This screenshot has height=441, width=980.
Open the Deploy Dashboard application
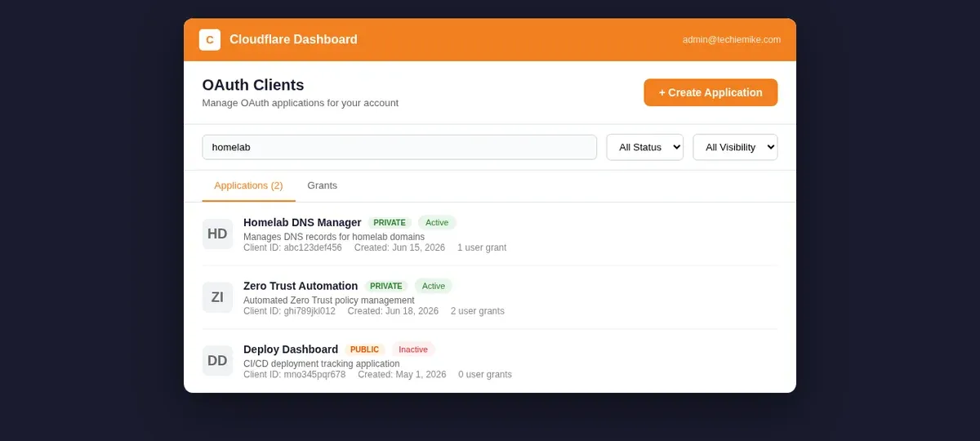291,350
